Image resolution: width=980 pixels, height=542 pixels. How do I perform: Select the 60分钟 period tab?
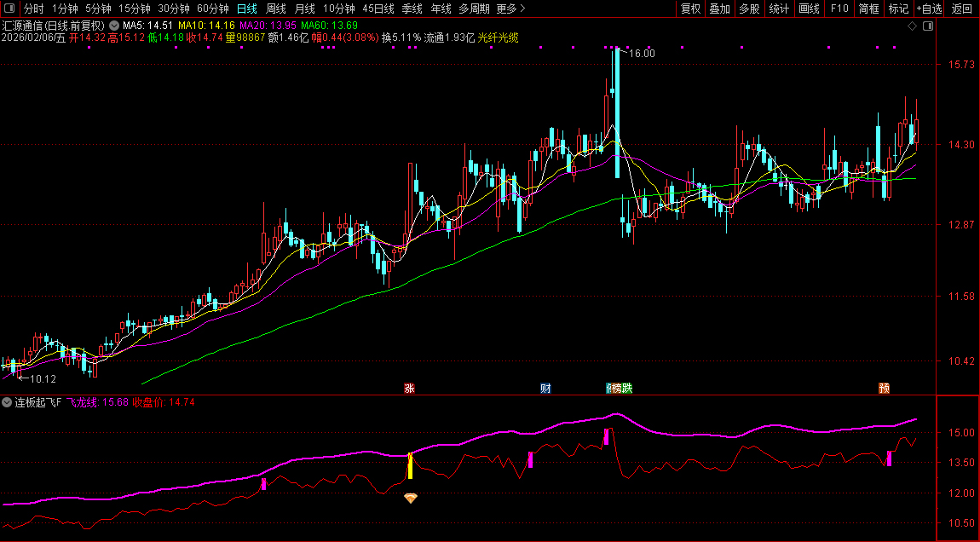tap(213, 9)
